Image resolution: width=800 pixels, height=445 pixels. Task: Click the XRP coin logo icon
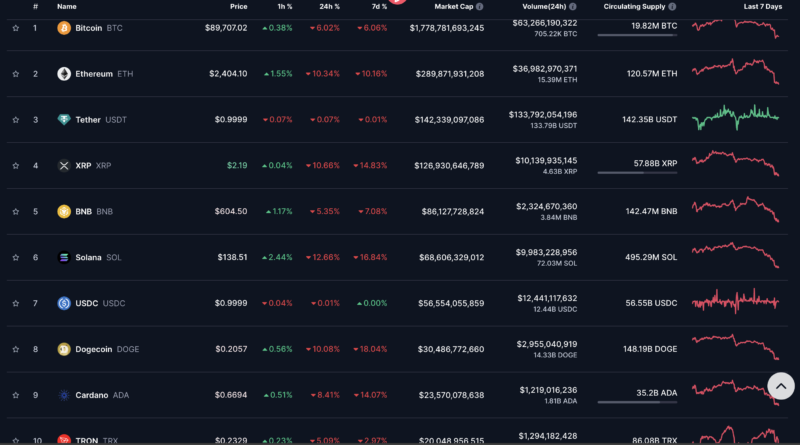[x=64, y=166]
